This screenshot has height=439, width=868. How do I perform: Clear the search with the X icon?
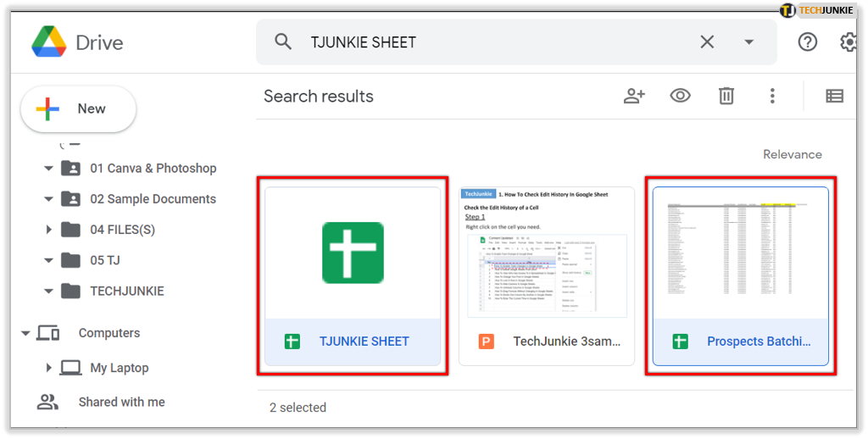pyautogui.click(x=707, y=42)
